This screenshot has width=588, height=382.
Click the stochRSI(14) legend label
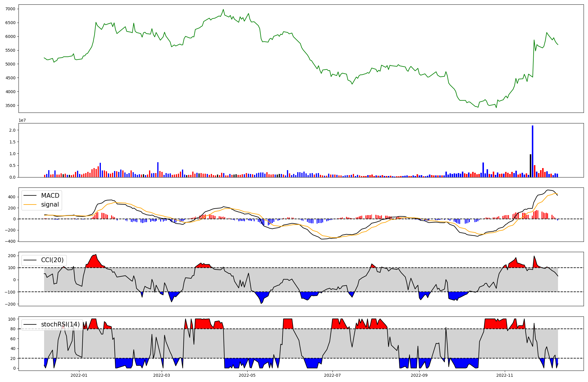pos(60,324)
